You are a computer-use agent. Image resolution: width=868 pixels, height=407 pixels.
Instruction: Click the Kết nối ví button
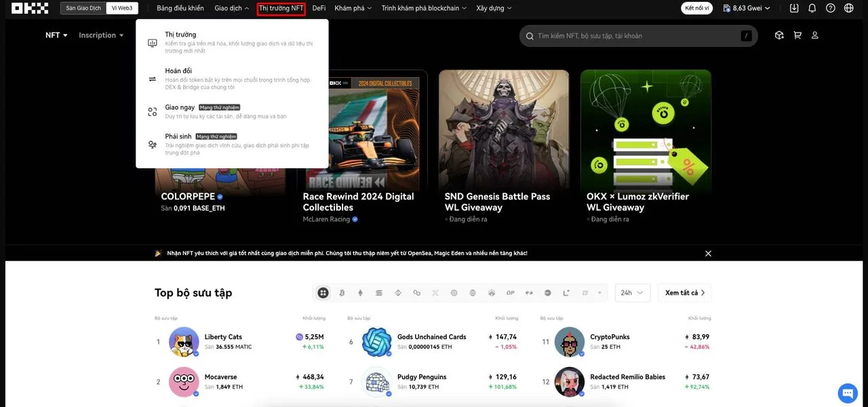coord(697,8)
